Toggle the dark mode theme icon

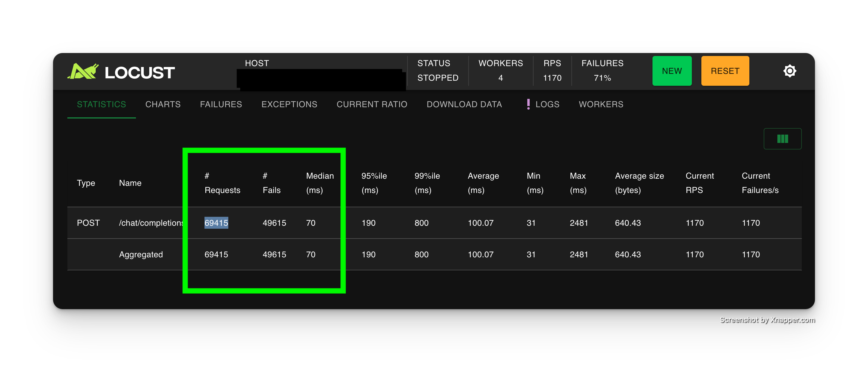click(x=790, y=71)
